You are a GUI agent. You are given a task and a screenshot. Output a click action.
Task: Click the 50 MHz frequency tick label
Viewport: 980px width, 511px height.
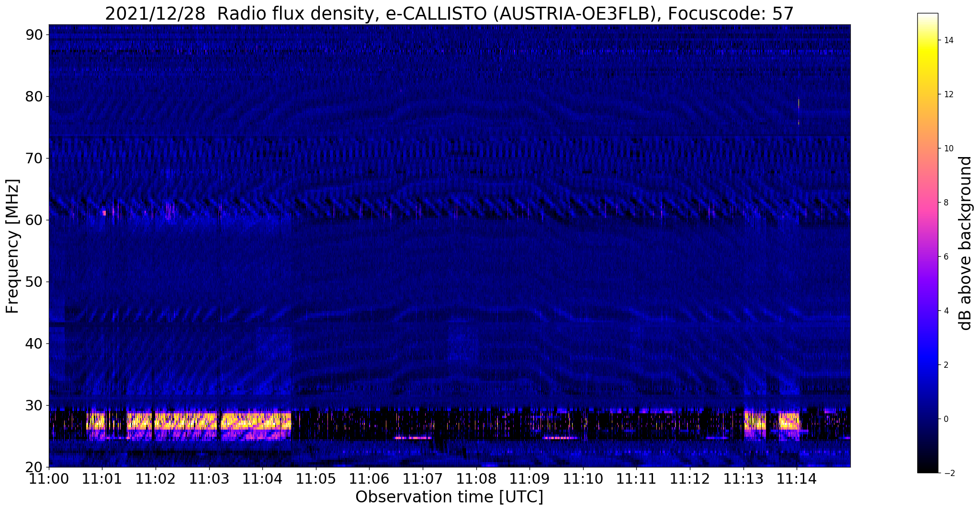click(x=34, y=282)
